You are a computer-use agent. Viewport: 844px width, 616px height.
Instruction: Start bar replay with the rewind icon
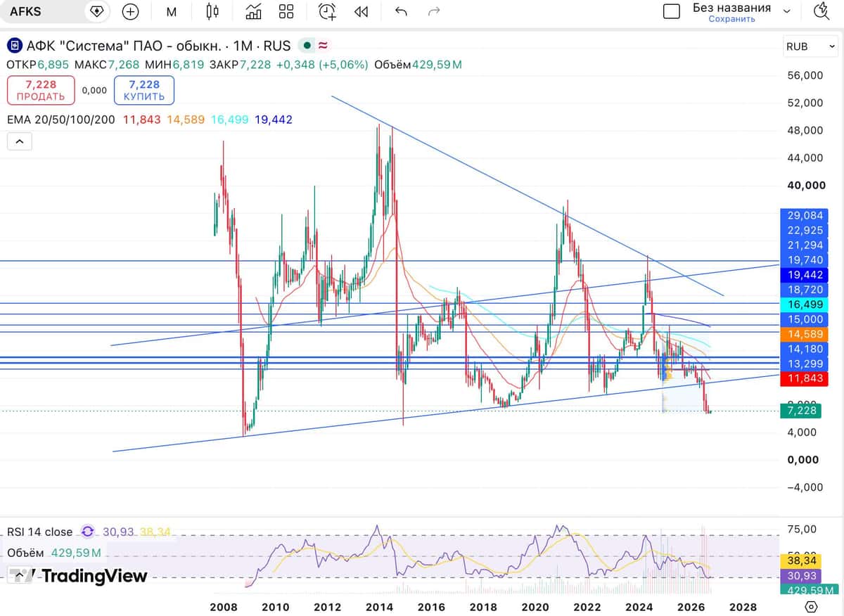(x=361, y=11)
